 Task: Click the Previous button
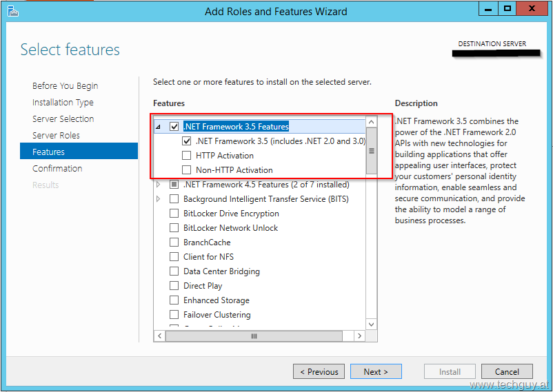[x=319, y=371]
